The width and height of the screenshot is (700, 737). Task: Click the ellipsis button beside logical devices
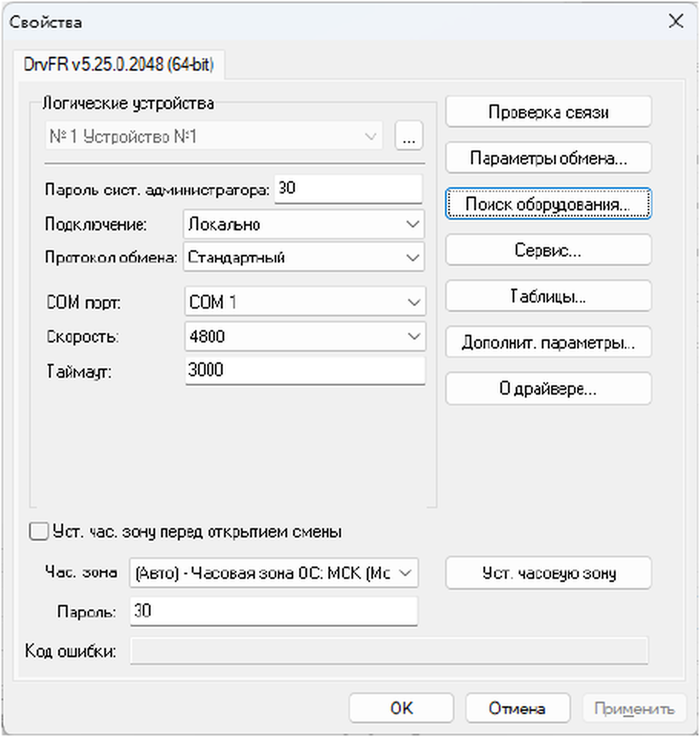pyautogui.click(x=409, y=137)
